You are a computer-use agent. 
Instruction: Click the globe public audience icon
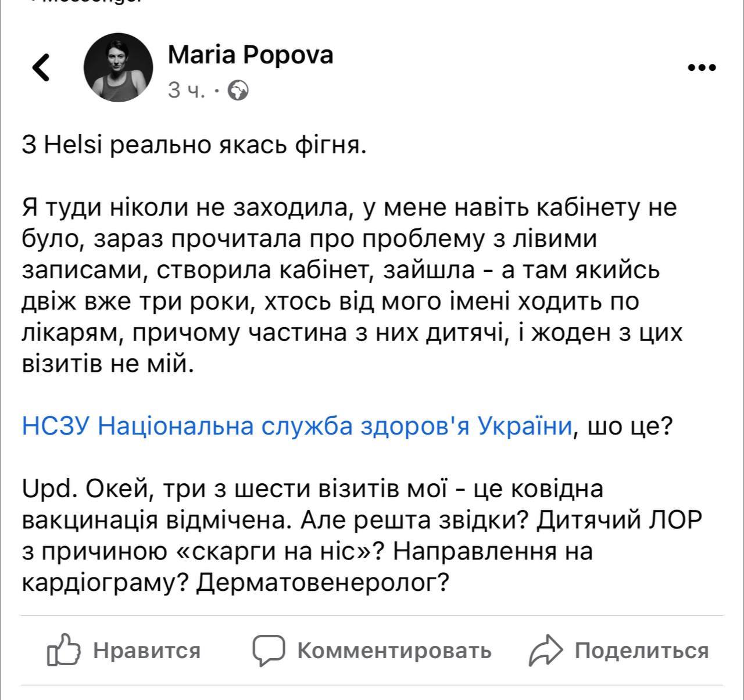(x=238, y=91)
